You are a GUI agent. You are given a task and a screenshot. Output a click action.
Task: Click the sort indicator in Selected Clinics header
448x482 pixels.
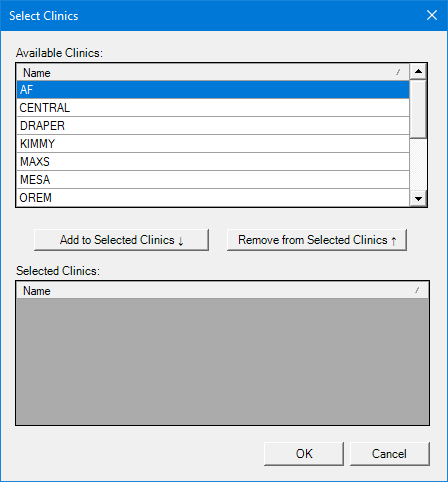pyautogui.click(x=417, y=290)
